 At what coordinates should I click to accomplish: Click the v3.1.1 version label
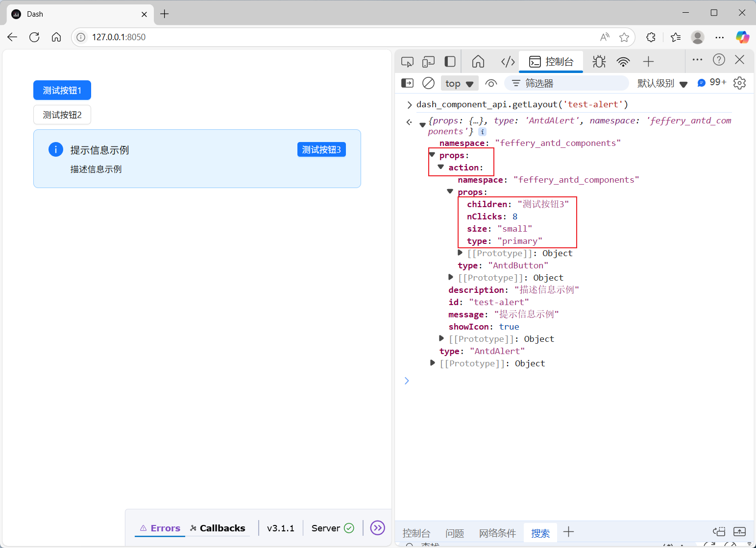(281, 528)
